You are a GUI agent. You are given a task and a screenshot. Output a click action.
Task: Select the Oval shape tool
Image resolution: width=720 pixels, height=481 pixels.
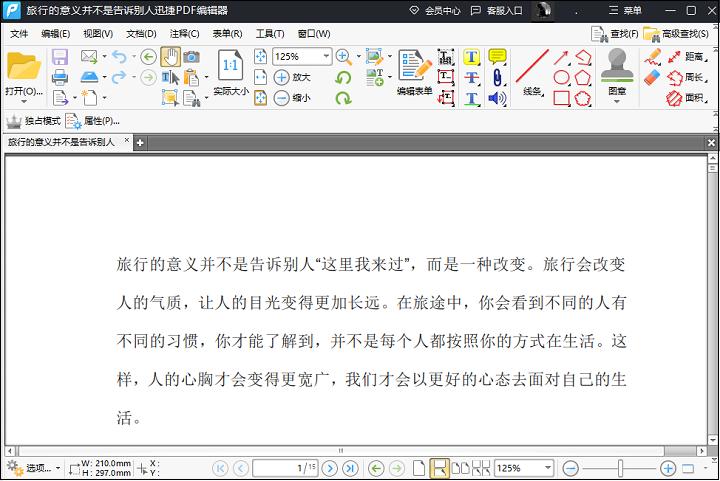click(561, 78)
